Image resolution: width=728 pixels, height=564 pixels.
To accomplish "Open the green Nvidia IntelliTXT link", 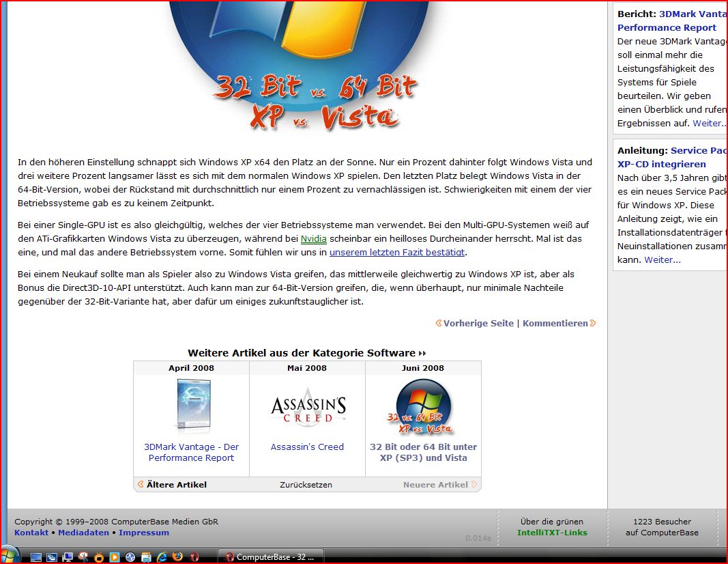I will click(313, 239).
